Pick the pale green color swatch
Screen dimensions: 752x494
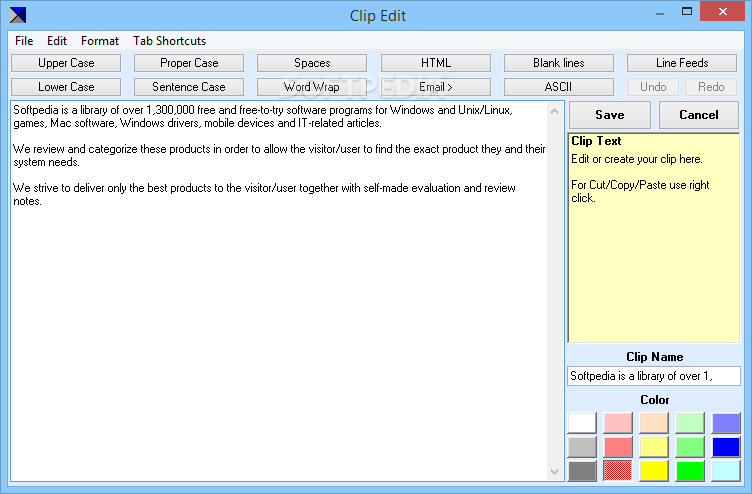(690, 423)
